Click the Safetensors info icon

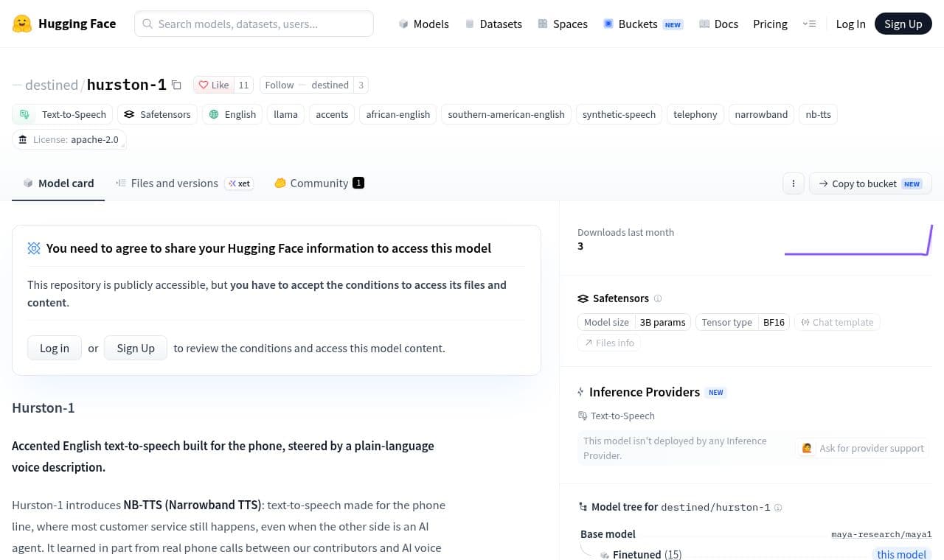pos(658,298)
